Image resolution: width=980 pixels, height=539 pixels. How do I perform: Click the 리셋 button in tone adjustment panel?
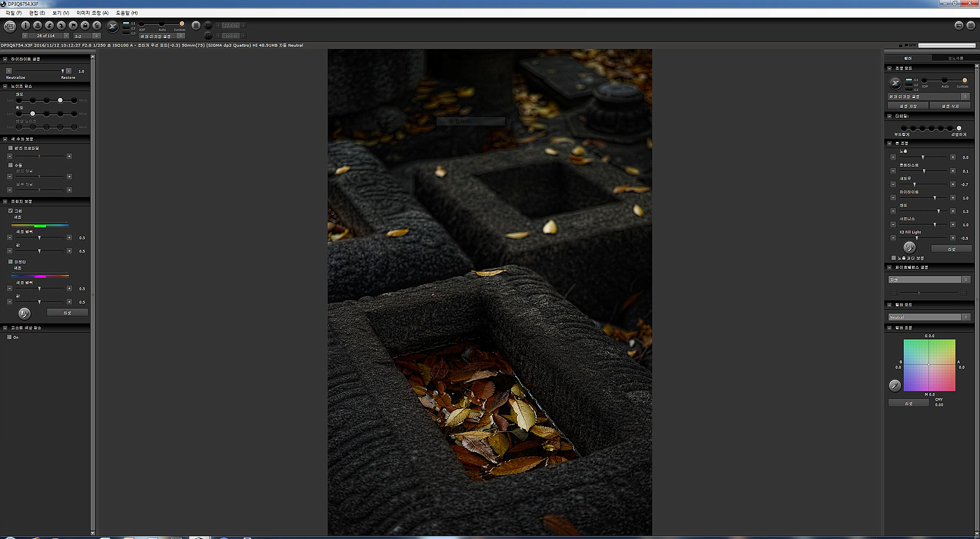pyautogui.click(x=952, y=249)
